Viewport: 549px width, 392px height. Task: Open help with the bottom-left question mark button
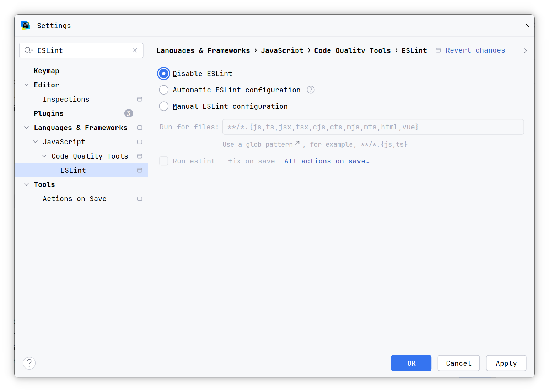coord(29,363)
